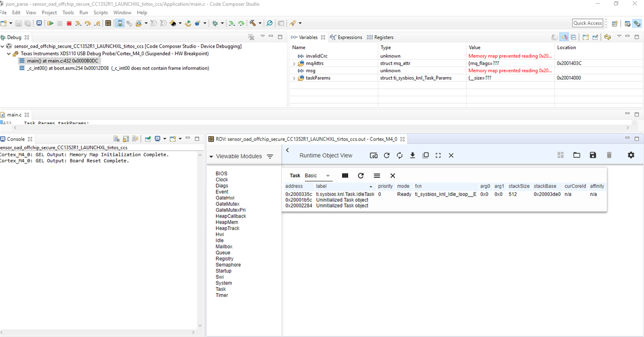Select the Task module in Viewable Modules
Screen dimensions: 644x337
(x=221, y=289)
